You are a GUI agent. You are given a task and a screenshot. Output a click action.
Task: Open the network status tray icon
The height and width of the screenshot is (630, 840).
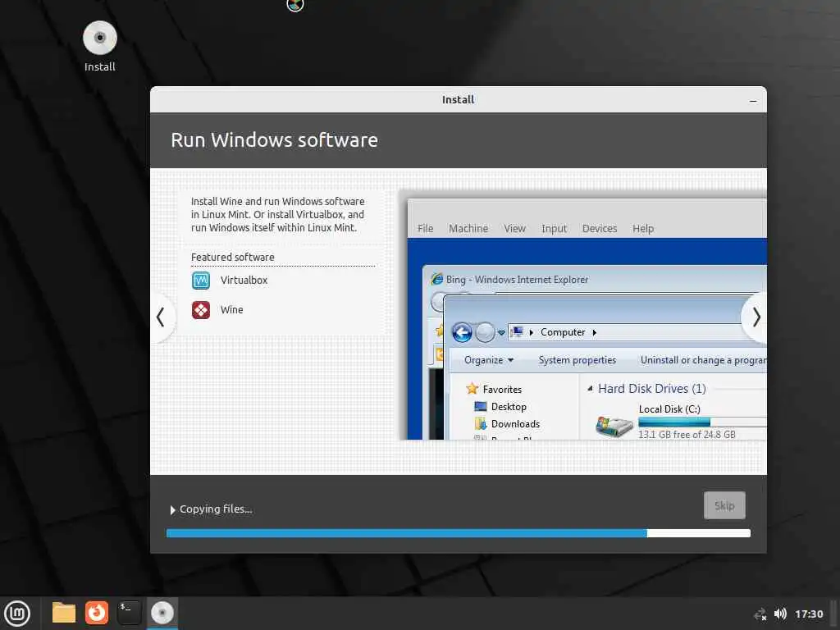760,614
